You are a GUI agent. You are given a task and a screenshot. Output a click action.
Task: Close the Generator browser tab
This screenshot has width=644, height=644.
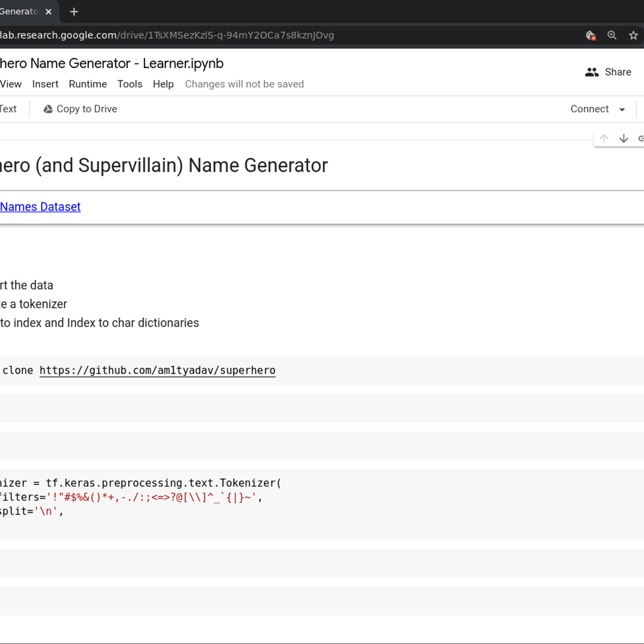point(48,12)
